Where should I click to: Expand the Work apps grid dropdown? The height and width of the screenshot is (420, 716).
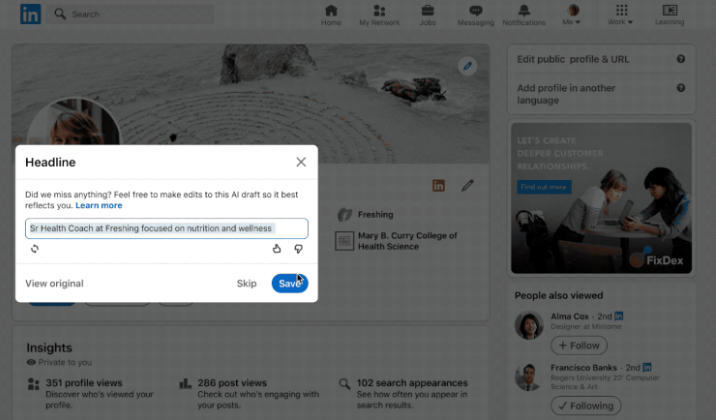coord(621,15)
